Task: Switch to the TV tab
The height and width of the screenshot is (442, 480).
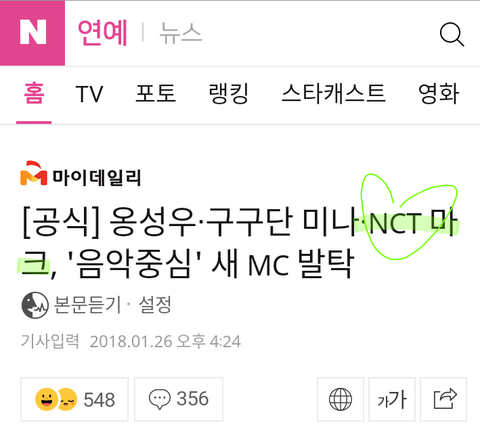Action: click(x=89, y=94)
